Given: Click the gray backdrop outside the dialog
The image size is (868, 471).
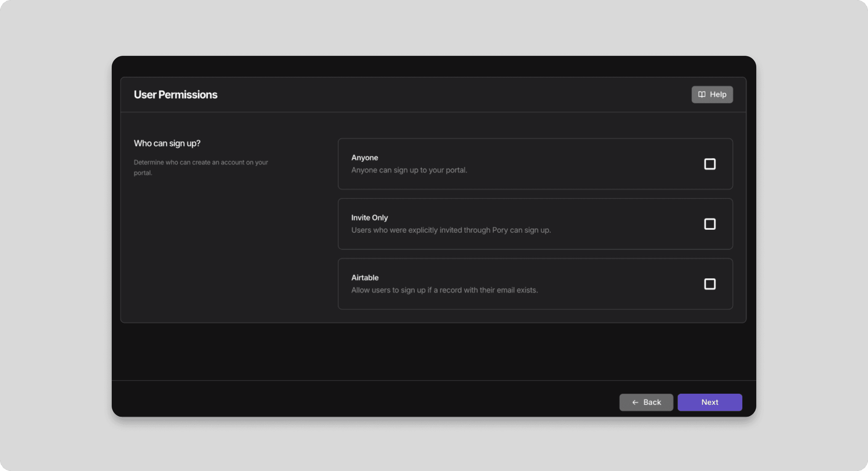Looking at the screenshot, I should point(54,233).
